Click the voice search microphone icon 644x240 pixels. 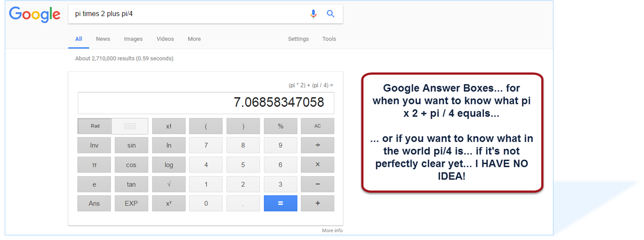pyautogui.click(x=313, y=14)
